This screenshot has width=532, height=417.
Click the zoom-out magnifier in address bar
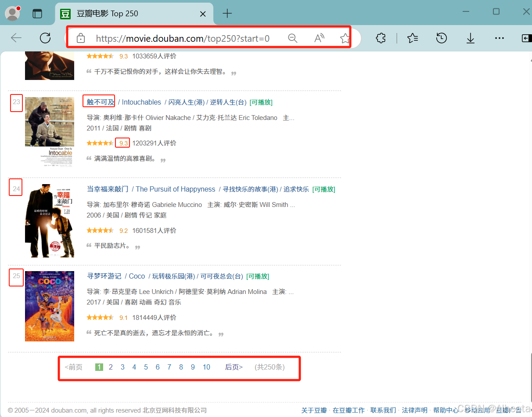coord(292,38)
